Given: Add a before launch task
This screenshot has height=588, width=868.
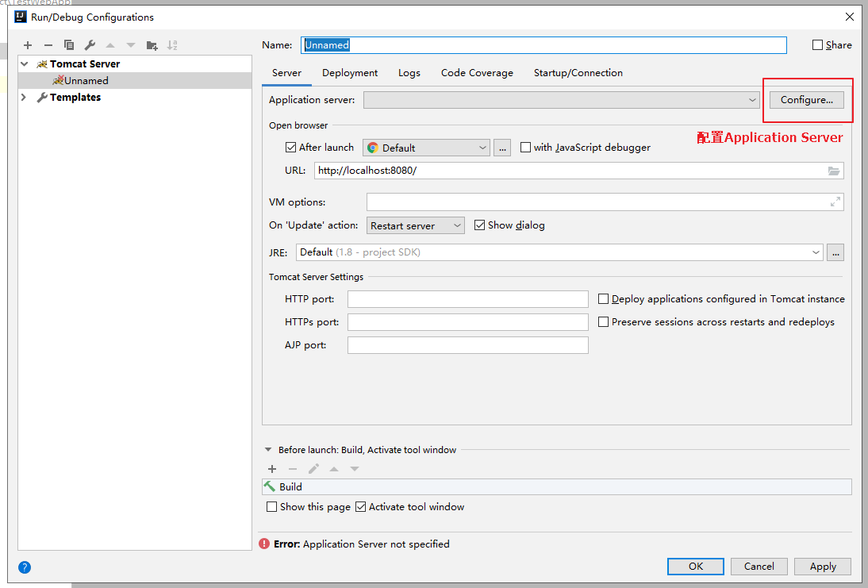Looking at the screenshot, I should pyautogui.click(x=272, y=469).
